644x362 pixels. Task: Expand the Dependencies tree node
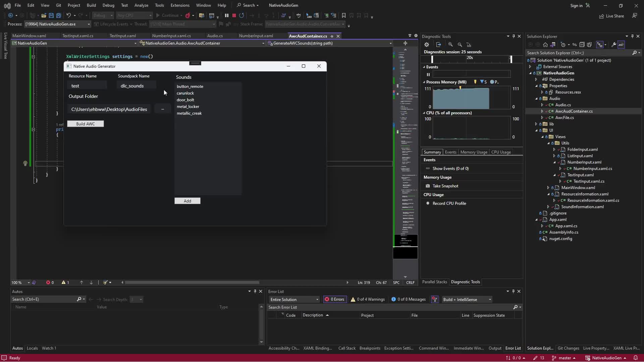click(536, 79)
